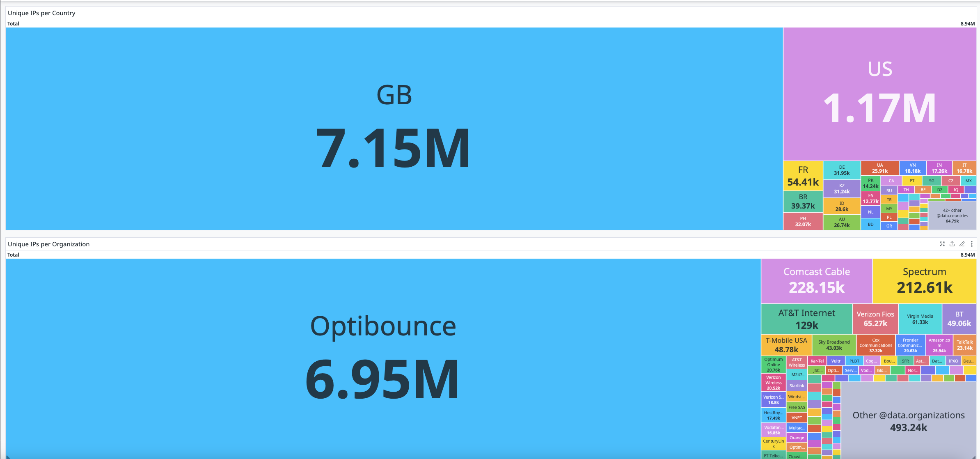Select the DE 31.95k tile
Screen dimensions: 980x459
point(842,170)
